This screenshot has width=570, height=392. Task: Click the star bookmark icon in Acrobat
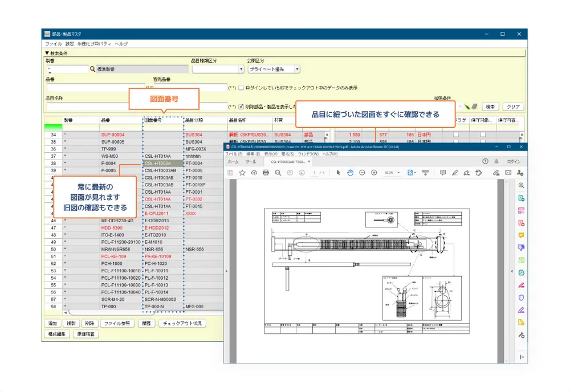242,173
